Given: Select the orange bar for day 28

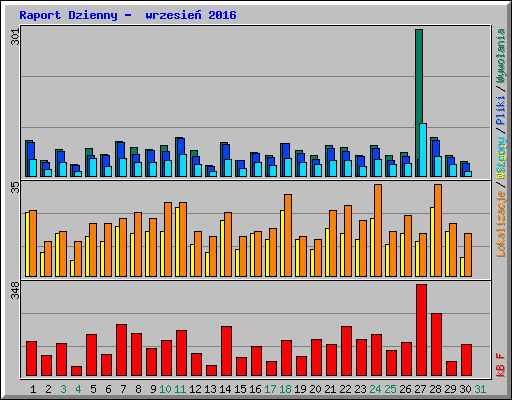Looking at the screenshot, I should click(438, 230).
